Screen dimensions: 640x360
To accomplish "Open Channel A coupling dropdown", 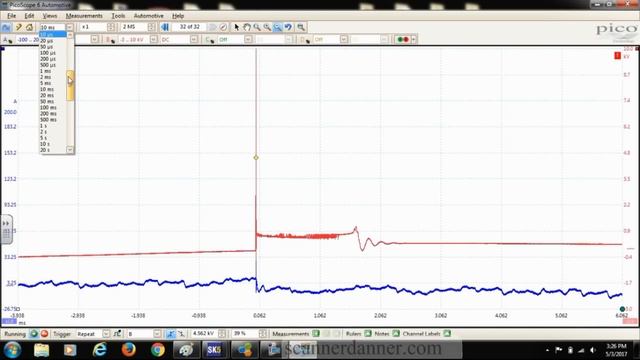I will [x=95, y=40].
